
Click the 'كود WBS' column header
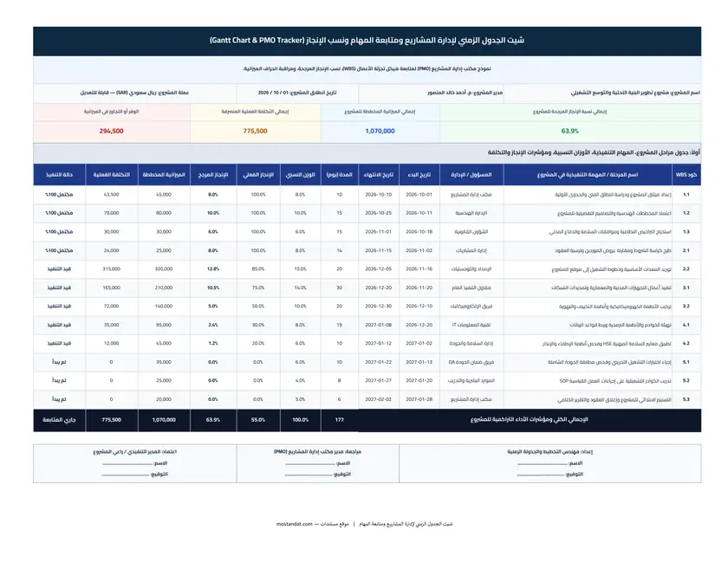[686, 175]
